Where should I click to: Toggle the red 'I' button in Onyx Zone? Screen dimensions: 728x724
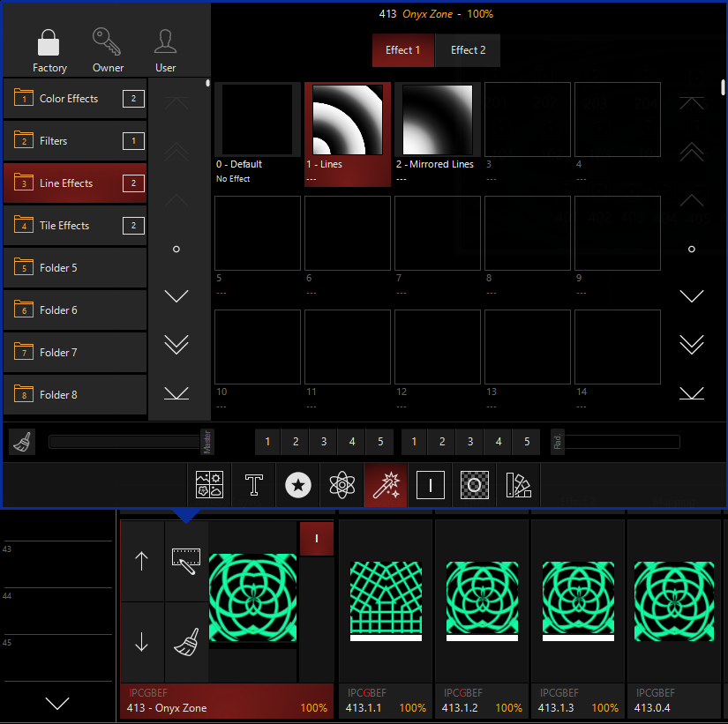coord(317,538)
